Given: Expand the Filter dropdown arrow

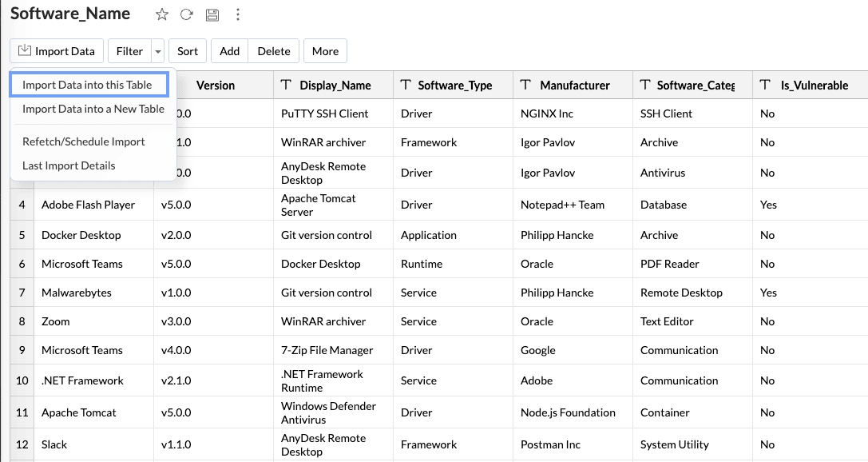Looking at the screenshot, I should pyautogui.click(x=158, y=51).
